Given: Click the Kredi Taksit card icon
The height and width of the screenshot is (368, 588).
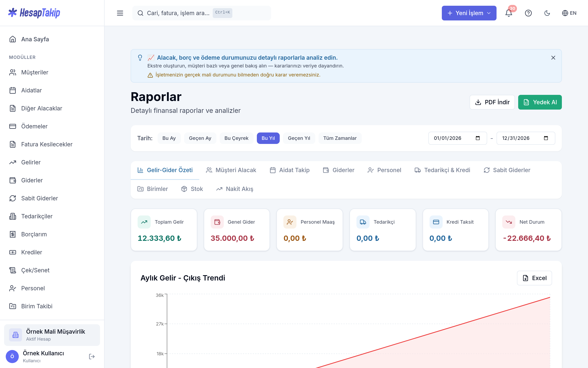Looking at the screenshot, I should point(436,222).
